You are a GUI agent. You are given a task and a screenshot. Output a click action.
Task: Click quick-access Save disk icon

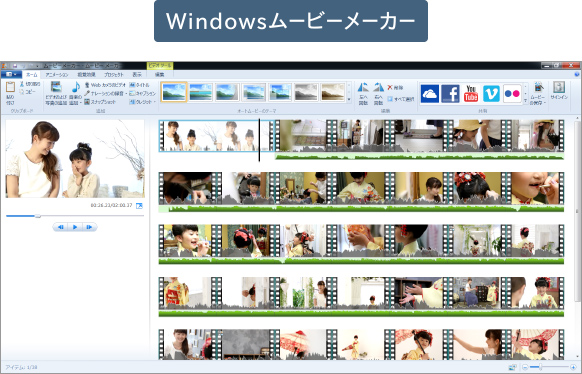(15, 66)
